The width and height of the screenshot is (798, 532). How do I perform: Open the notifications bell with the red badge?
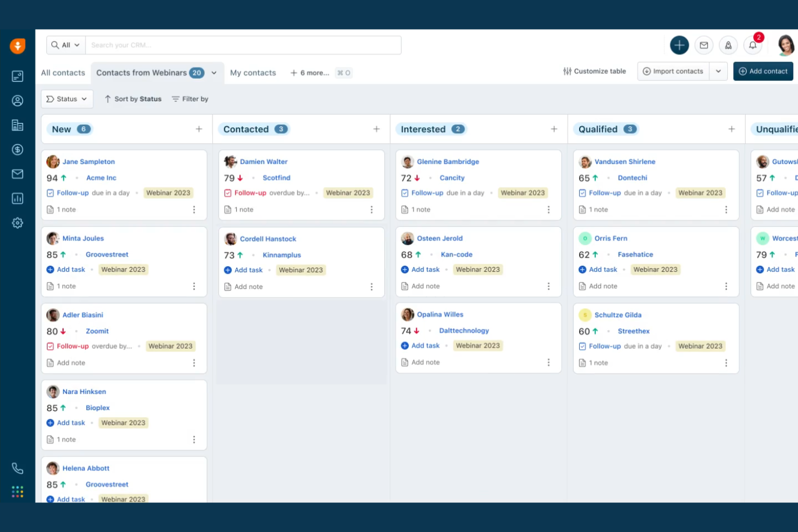click(x=753, y=45)
